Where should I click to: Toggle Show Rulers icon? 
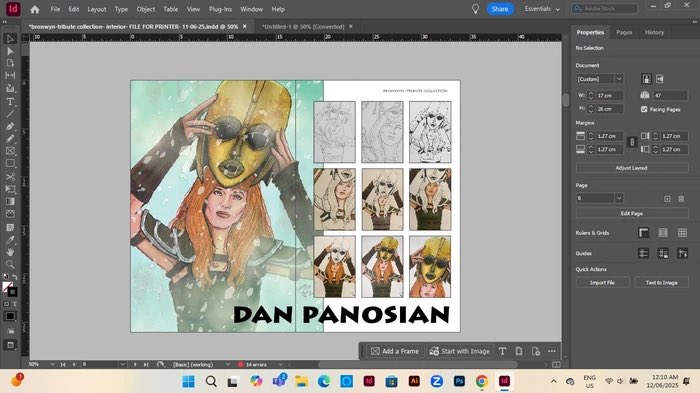click(643, 233)
